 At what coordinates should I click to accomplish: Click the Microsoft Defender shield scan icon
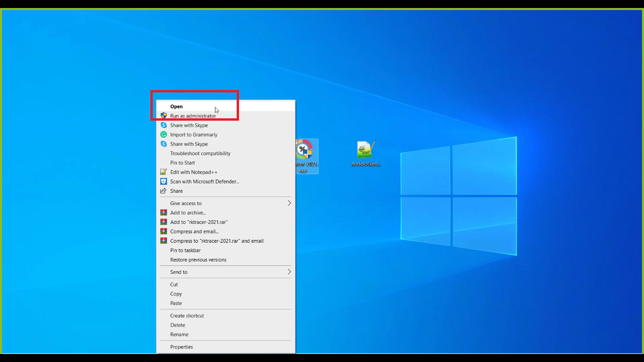click(x=164, y=181)
